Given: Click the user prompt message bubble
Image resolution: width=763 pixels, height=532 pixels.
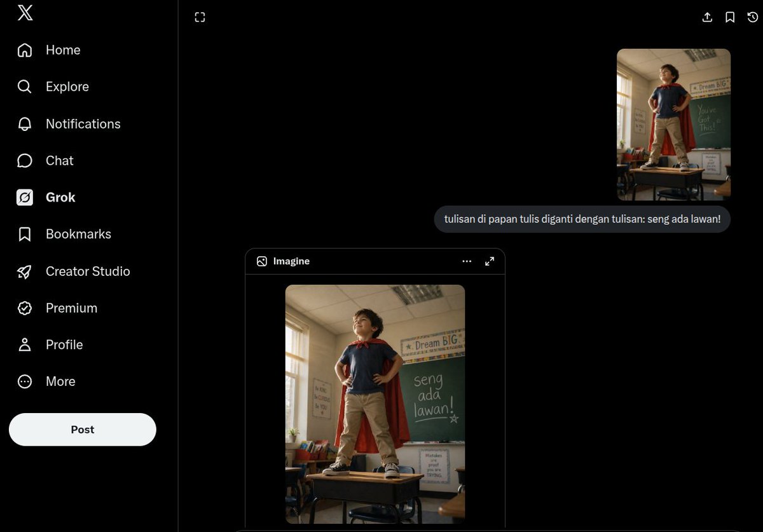Looking at the screenshot, I should pyautogui.click(x=582, y=219).
